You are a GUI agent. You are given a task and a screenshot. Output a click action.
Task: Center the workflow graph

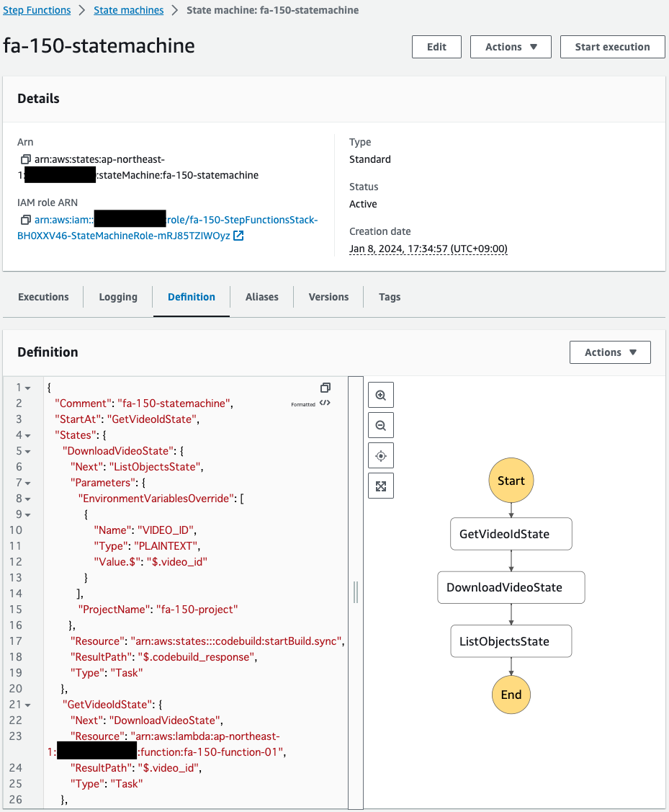pyautogui.click(x=381, y=456)
